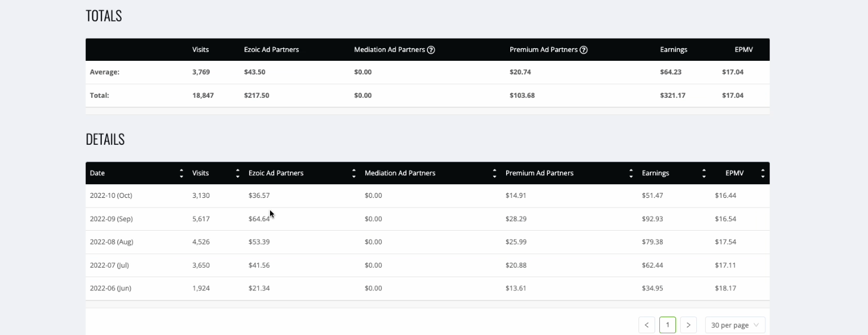
Task: Click Earnings header in Totals table
Action: (x=674, y=50)
